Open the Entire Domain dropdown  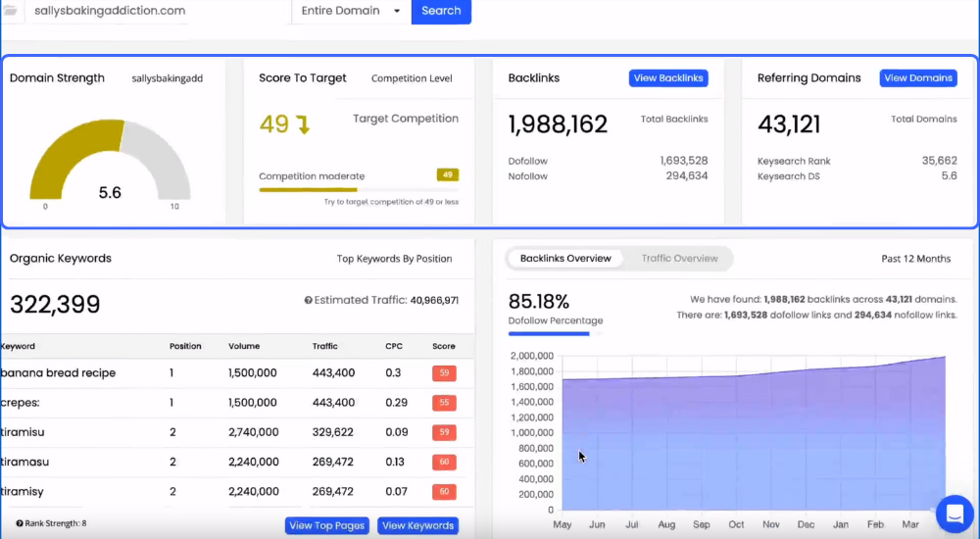click(x=350, y=11)
